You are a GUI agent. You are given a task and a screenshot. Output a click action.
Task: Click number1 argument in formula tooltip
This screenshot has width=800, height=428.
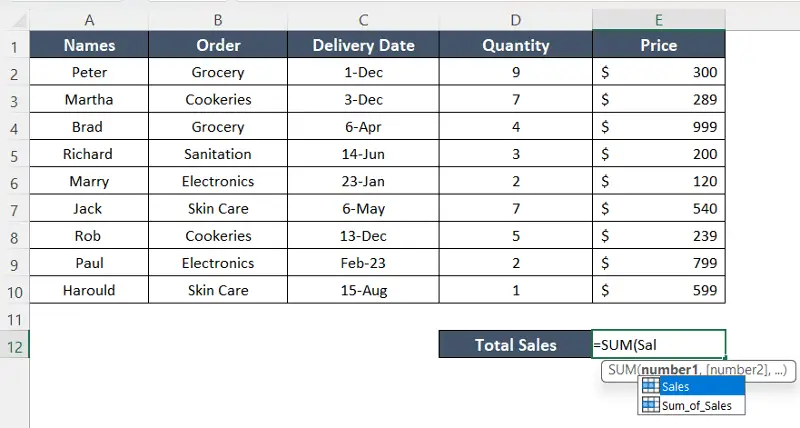pos(672,370)
